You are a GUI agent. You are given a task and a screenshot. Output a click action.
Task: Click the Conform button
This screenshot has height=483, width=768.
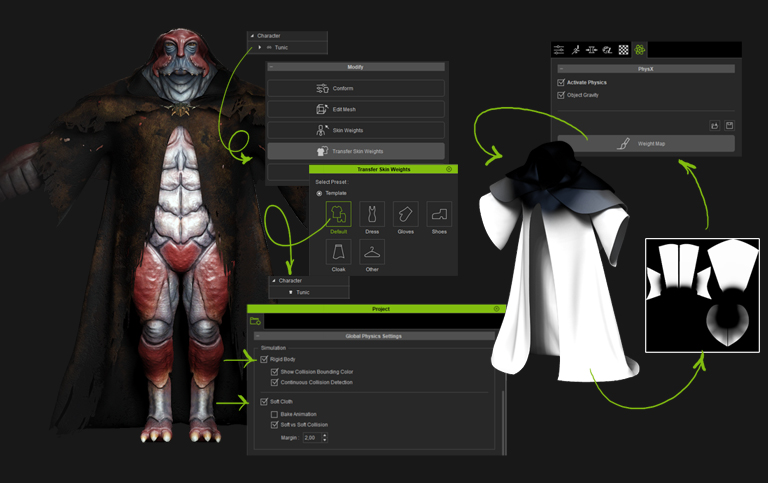coord(356,88)
